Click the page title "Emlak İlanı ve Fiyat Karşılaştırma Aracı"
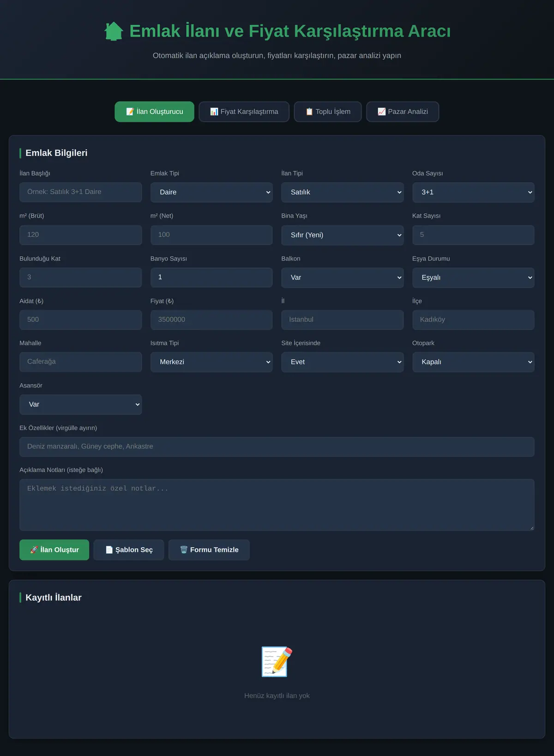Screen dimensions: 554x756 [290, 31]
